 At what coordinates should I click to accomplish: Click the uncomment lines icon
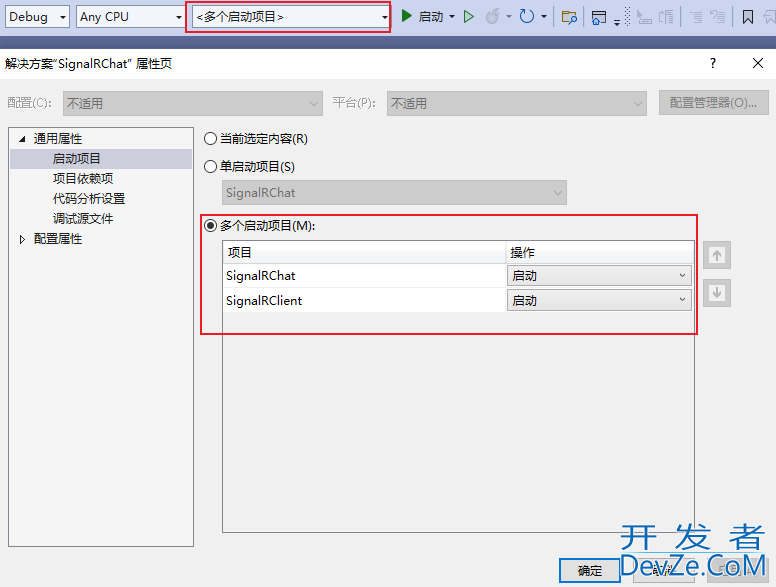(718, 17)
